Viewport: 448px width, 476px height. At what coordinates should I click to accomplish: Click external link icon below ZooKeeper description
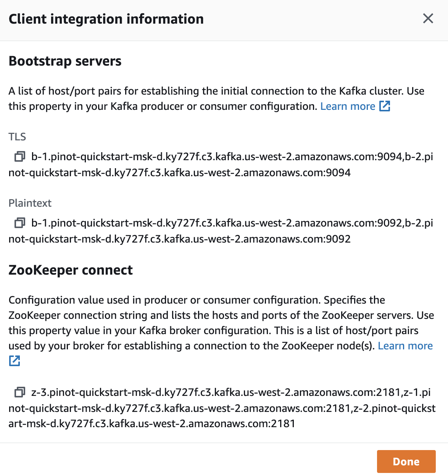(15, 361)
